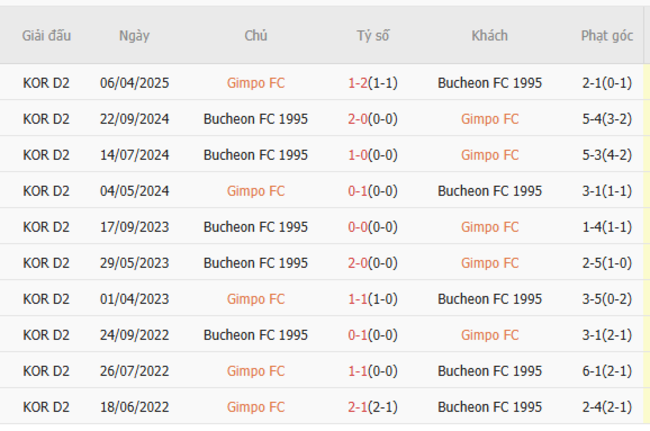
Task: Open Bucheon FC 1995 in 06/04/2025 row
Action: [490, 83]
